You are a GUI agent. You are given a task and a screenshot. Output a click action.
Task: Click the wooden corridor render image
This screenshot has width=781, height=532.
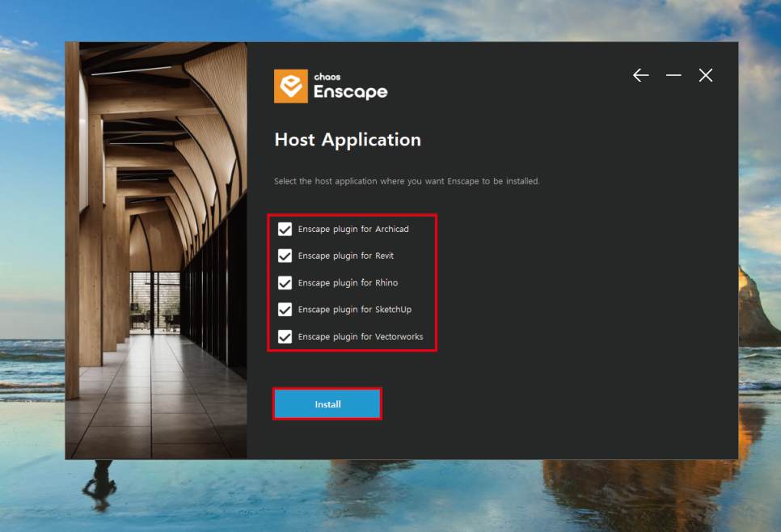pos(156,250)
